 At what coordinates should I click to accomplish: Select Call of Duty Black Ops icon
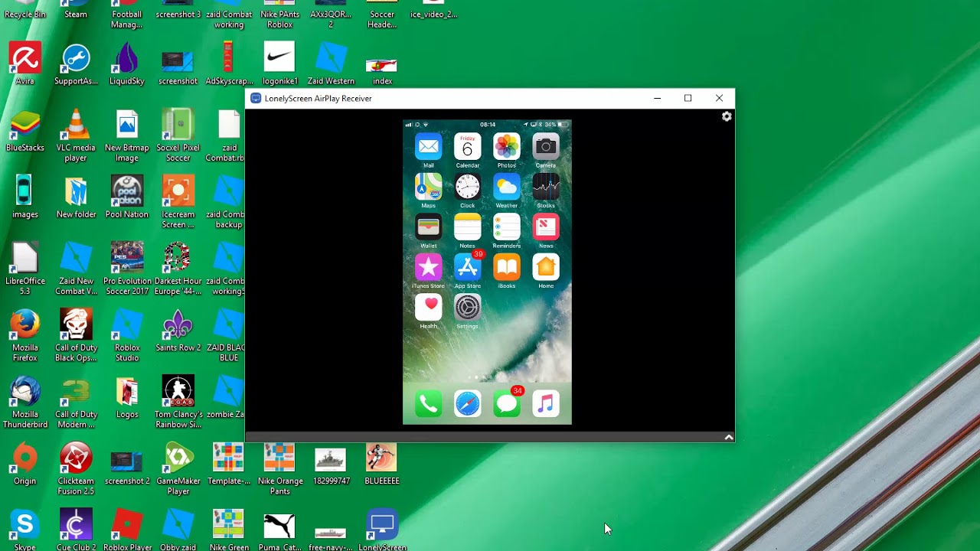click(76, 336)
